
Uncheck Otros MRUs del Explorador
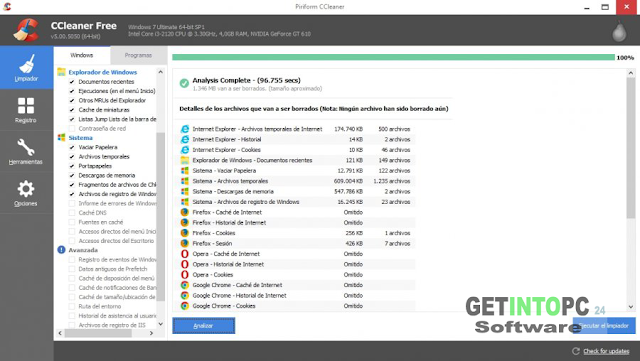(x=72, y=100)
